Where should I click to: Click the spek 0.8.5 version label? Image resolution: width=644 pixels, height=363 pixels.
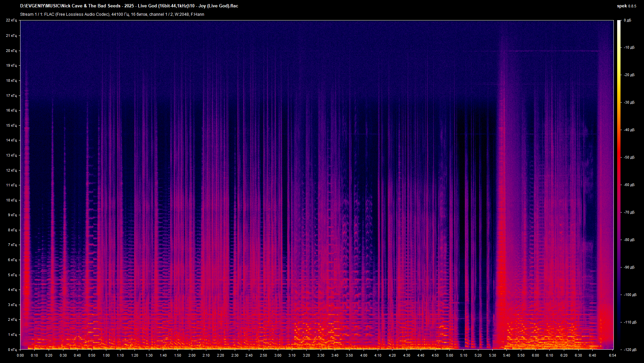627,6
